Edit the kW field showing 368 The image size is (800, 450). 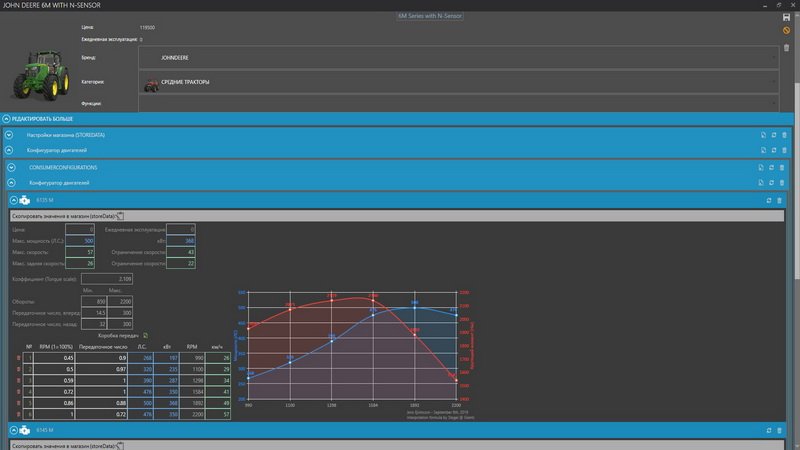coord(181,241)
